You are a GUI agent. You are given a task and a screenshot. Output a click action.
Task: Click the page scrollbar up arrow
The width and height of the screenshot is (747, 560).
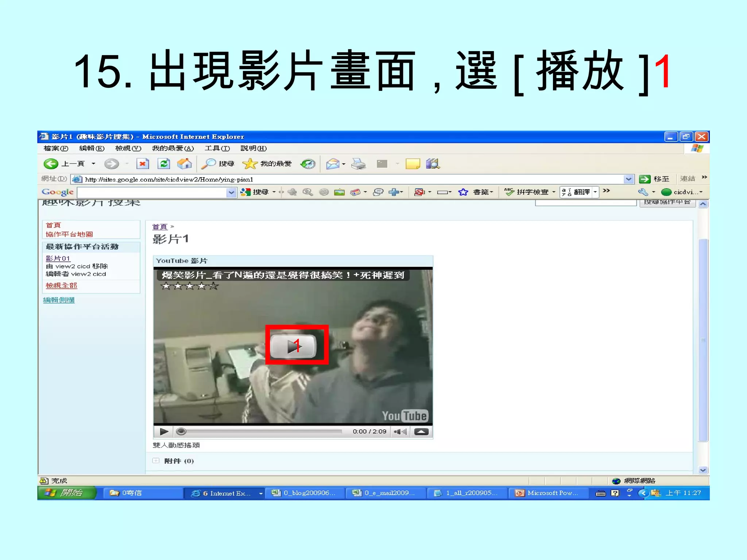tap(703, 204)
